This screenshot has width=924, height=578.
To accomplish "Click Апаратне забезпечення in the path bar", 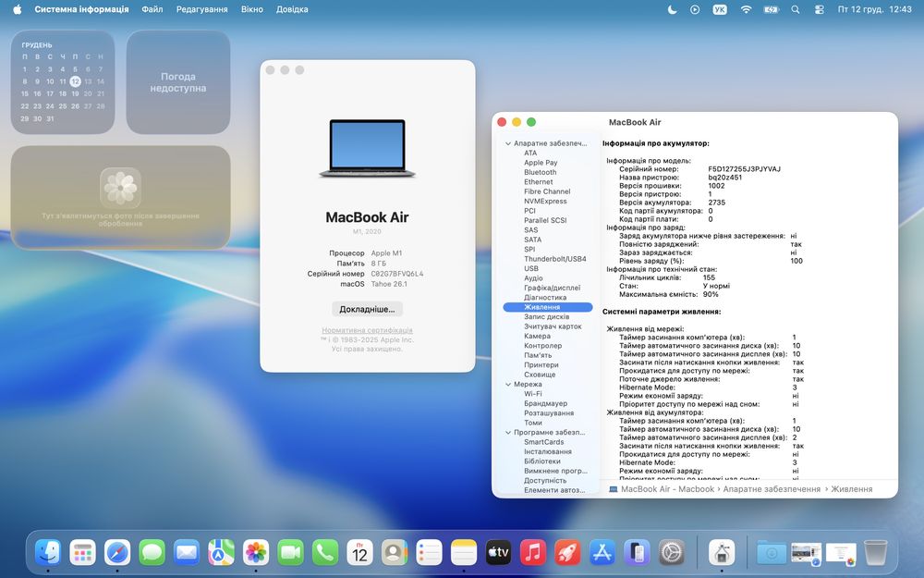I will (772, 489).
